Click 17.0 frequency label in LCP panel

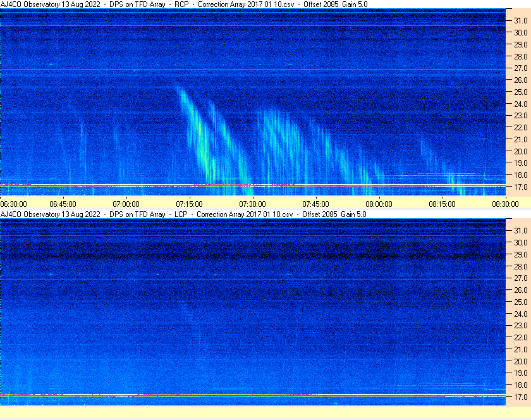(x=521, y=397)
